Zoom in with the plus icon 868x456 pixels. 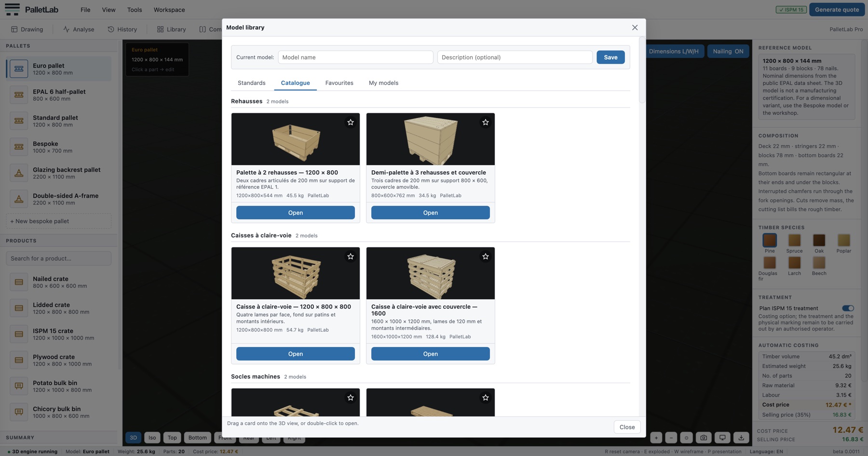point(656,438)
